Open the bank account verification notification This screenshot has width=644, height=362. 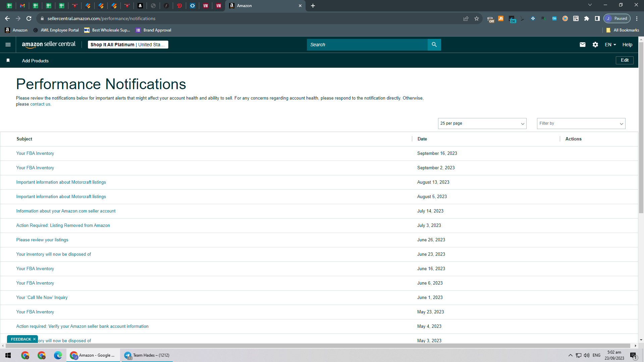coord(82,326)
